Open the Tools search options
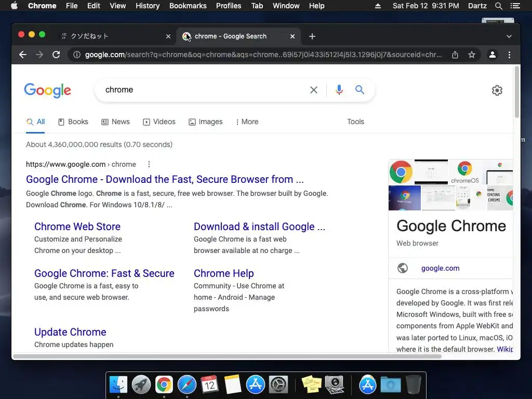This screenshot has width=532, height=399. tap(355, 122)
